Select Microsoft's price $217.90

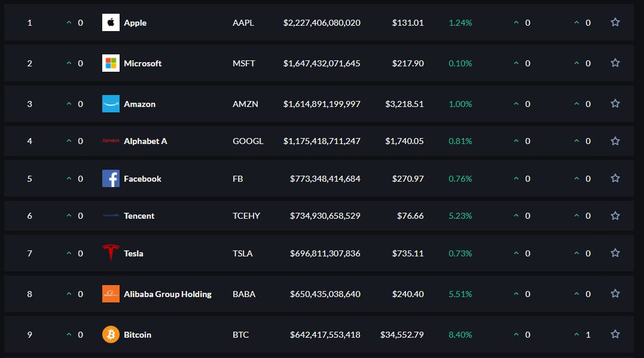point(407,63)
